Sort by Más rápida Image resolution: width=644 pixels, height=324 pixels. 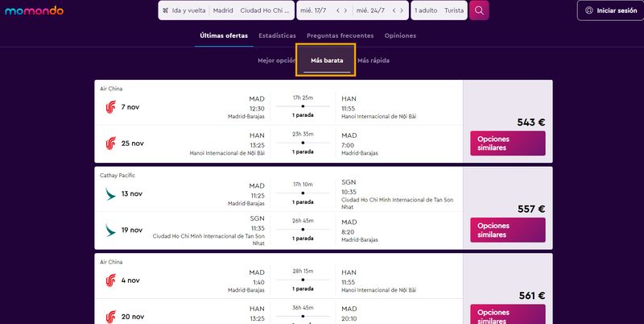pyautogui.click(x=374, y=60)
